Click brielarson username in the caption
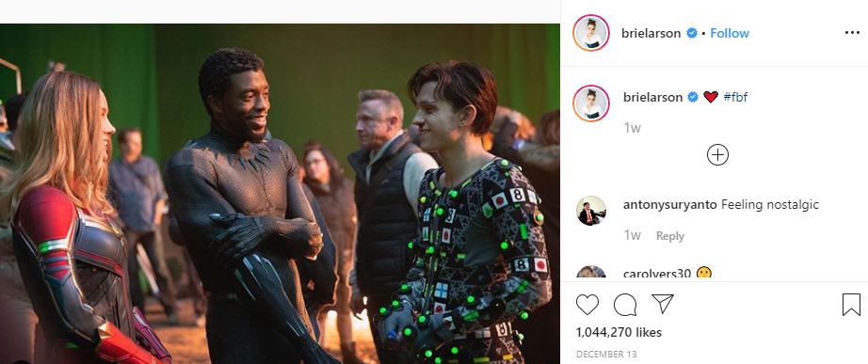Screen dimensions: 868x364 652,98
